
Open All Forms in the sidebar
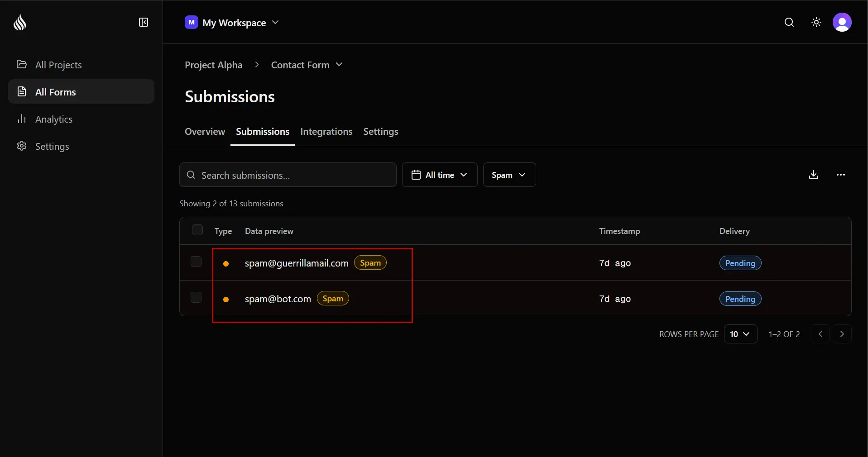55,92
